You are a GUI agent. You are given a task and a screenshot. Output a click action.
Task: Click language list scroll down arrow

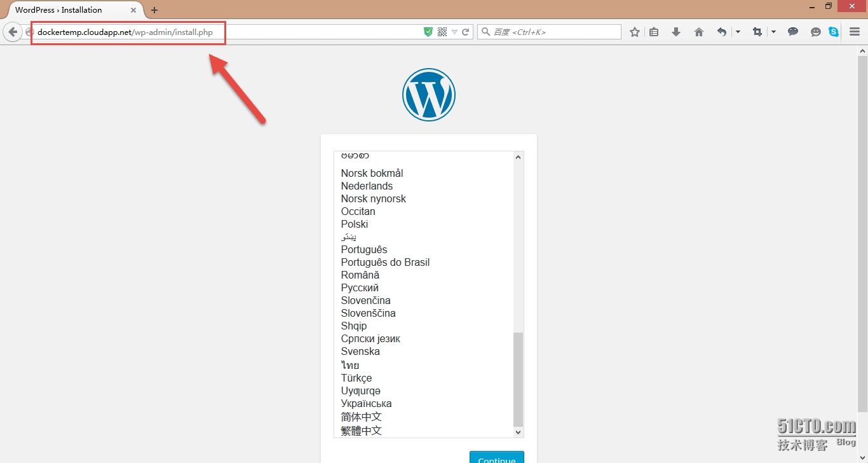pos(518,432)
